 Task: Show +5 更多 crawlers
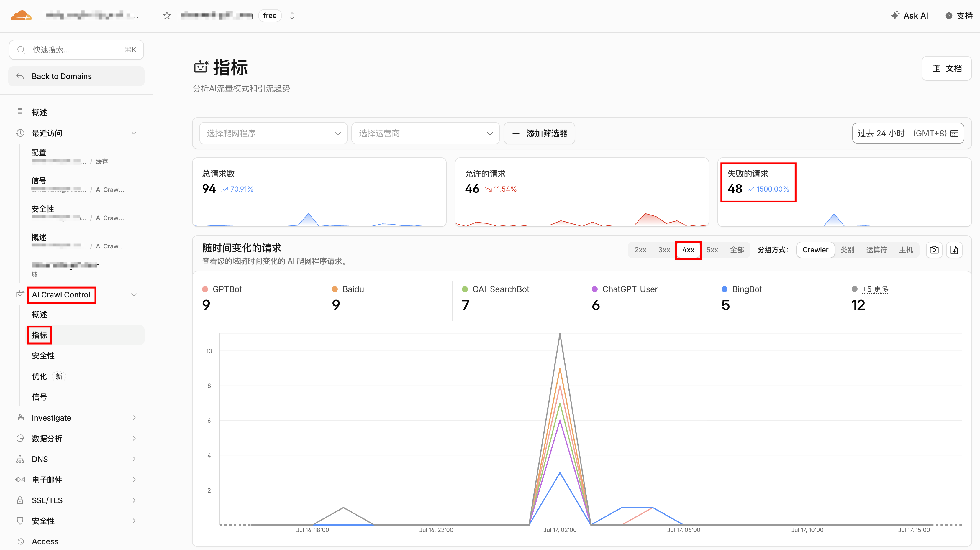[875, 289]
